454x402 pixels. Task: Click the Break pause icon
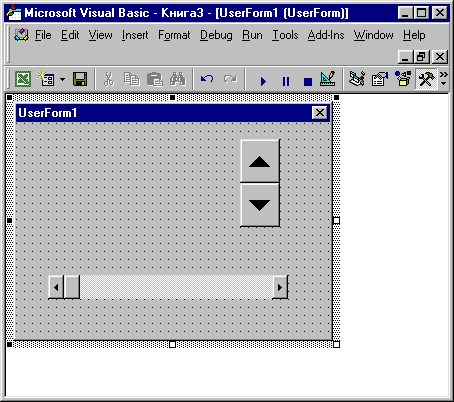286,81
